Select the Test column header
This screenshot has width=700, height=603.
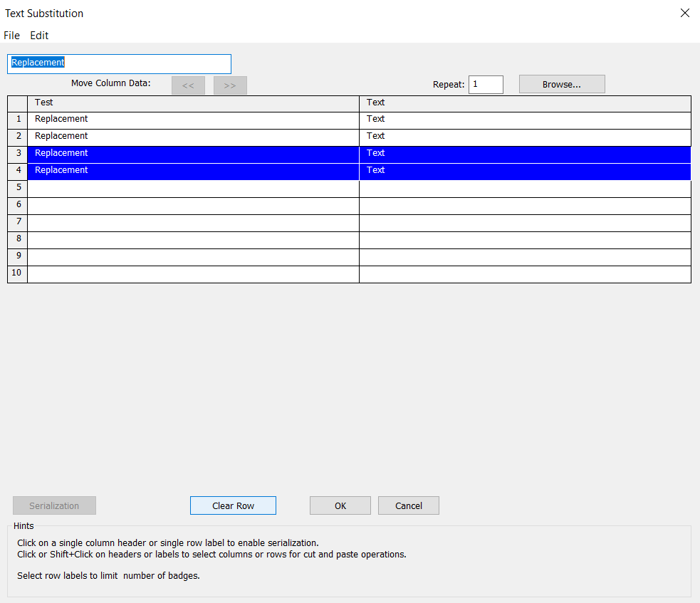point(193,103)
